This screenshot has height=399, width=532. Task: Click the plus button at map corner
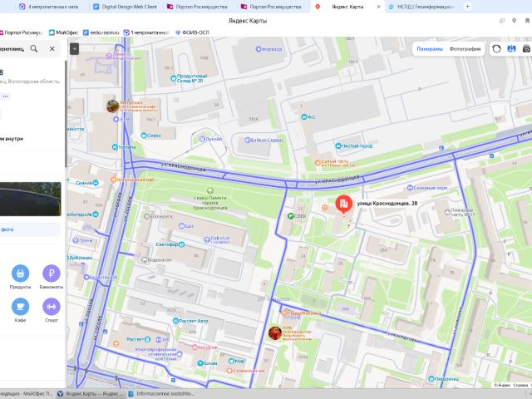tap(74, 49)
